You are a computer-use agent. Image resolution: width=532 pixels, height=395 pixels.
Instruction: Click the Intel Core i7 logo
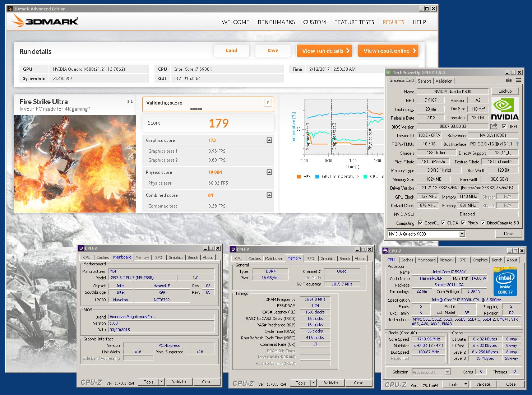pyautogui.click(x=505, y=282)
